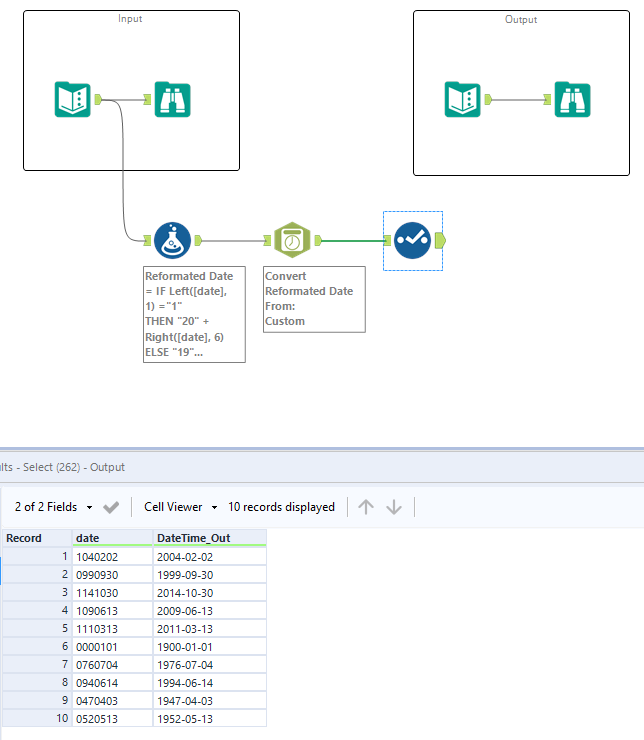Image resolution: width=644 pixels, height=740 pixels.
Task: Select the DateTime tool clock icon
Action: (x=293, y=240)
